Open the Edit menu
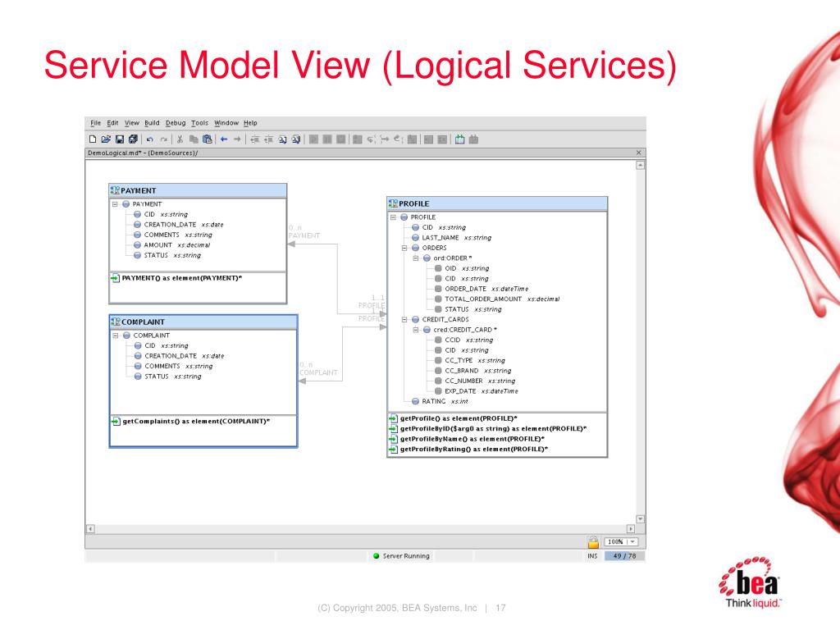Image resolution: width=840 pixels, height=630 pixels. click(112, 123)
